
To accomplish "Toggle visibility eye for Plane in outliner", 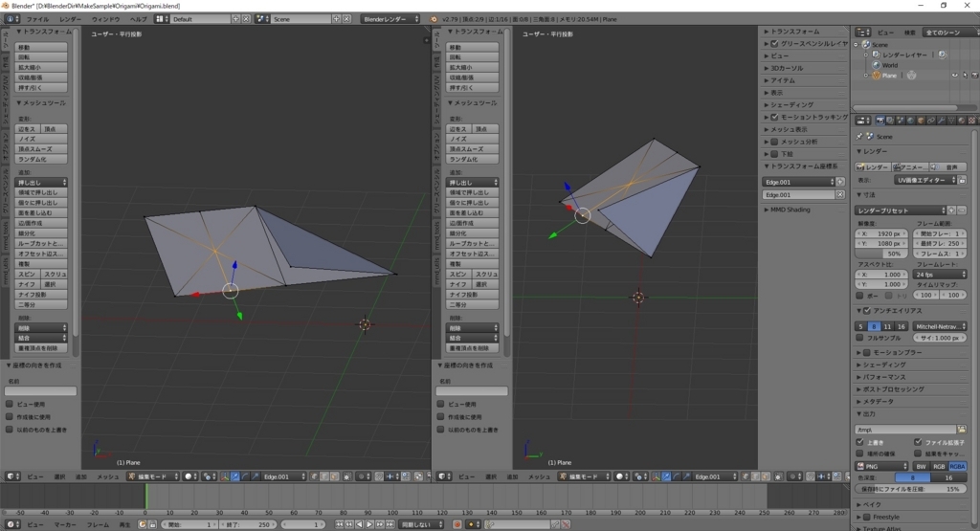I will (954, 75).
